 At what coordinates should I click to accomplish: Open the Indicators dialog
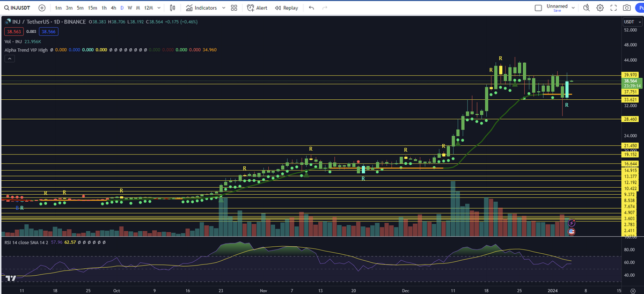tap(201, 8)
